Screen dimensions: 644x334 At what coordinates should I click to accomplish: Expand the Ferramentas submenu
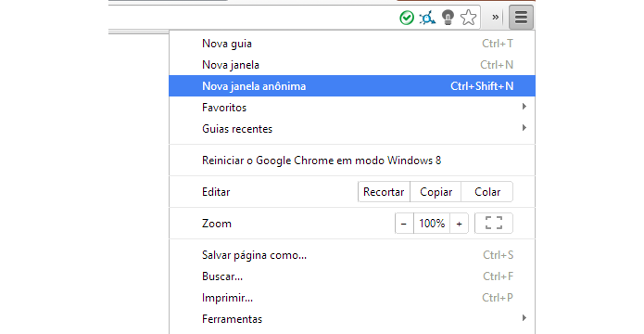[352, 319]
